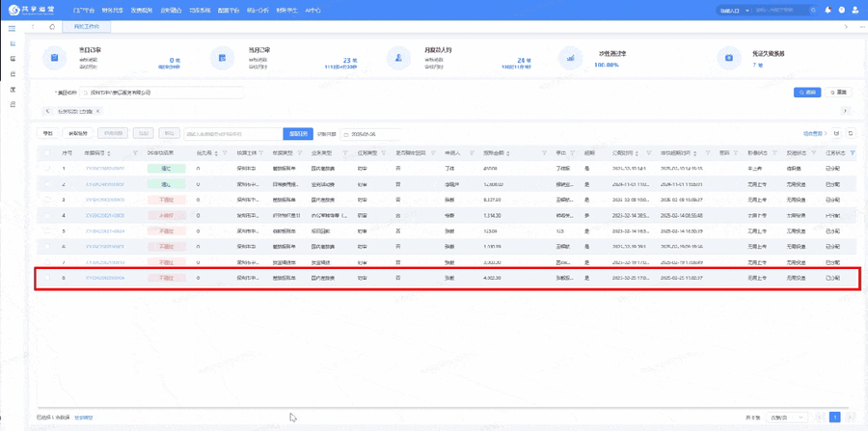
Task: Click the refresh icon right of the table toolbar
Action: [x=850, y=134]
